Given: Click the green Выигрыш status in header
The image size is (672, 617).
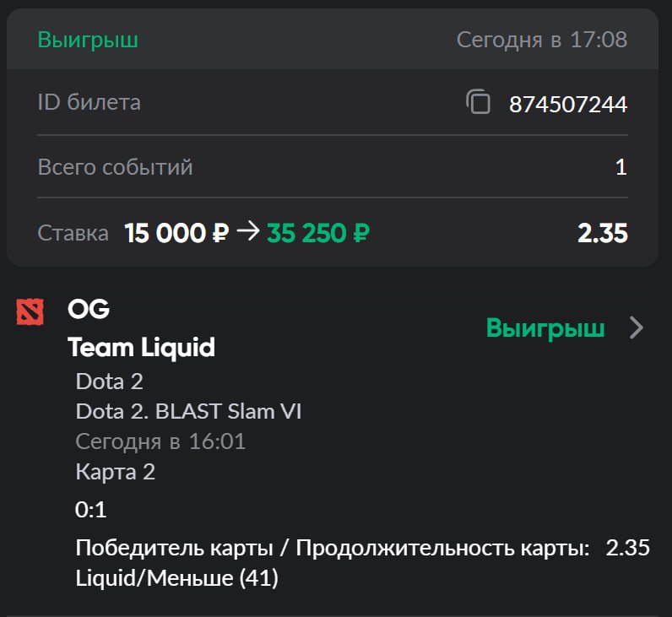Looking at the screenshot, I should (x=88, y=40).
